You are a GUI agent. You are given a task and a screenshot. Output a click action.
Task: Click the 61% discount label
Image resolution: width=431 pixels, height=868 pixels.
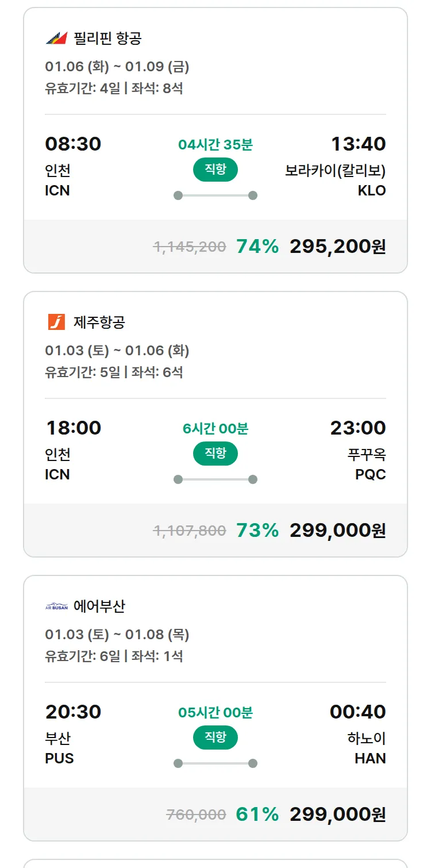(x=257, y=815)
